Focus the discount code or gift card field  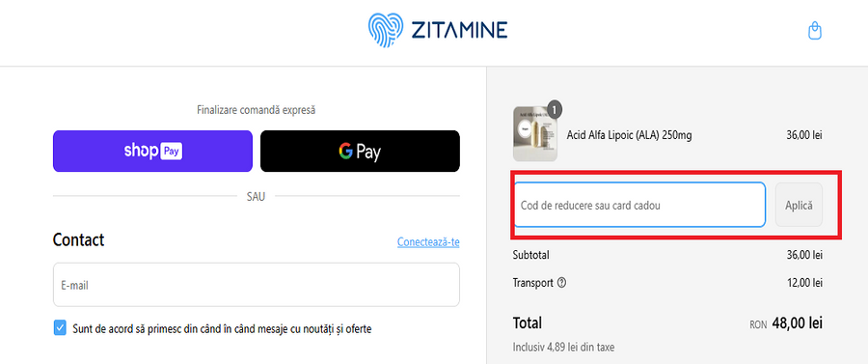[639, 205]
